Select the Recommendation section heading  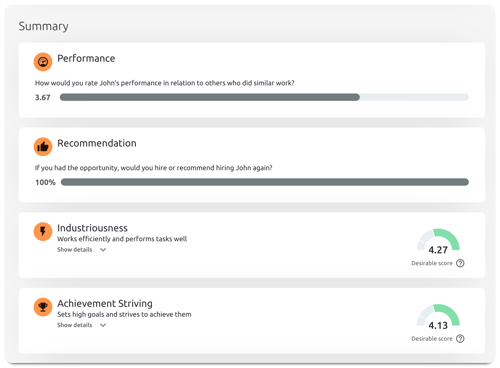click(97, 143)
